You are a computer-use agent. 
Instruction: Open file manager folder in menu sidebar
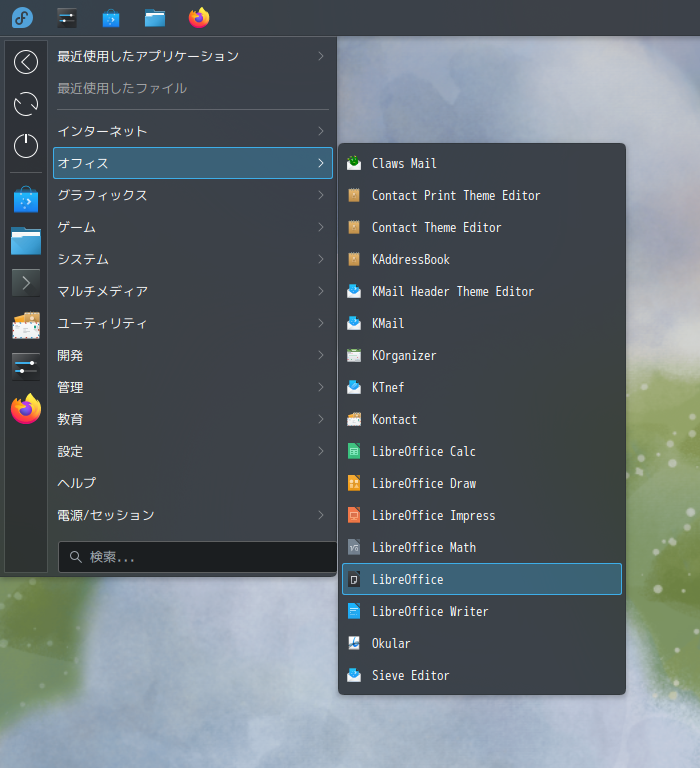(26, 240)
